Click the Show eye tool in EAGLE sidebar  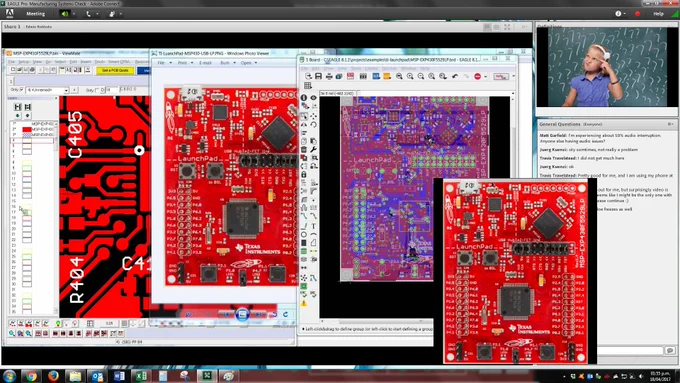click(x=314, y=98)
